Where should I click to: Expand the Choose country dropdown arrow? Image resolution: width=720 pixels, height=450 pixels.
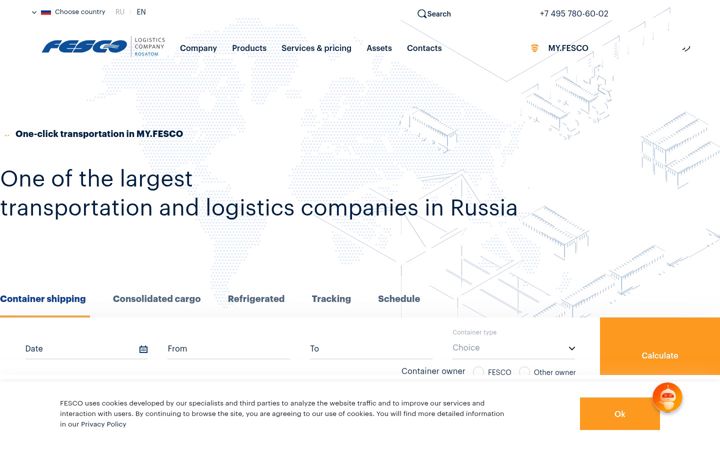34,12
